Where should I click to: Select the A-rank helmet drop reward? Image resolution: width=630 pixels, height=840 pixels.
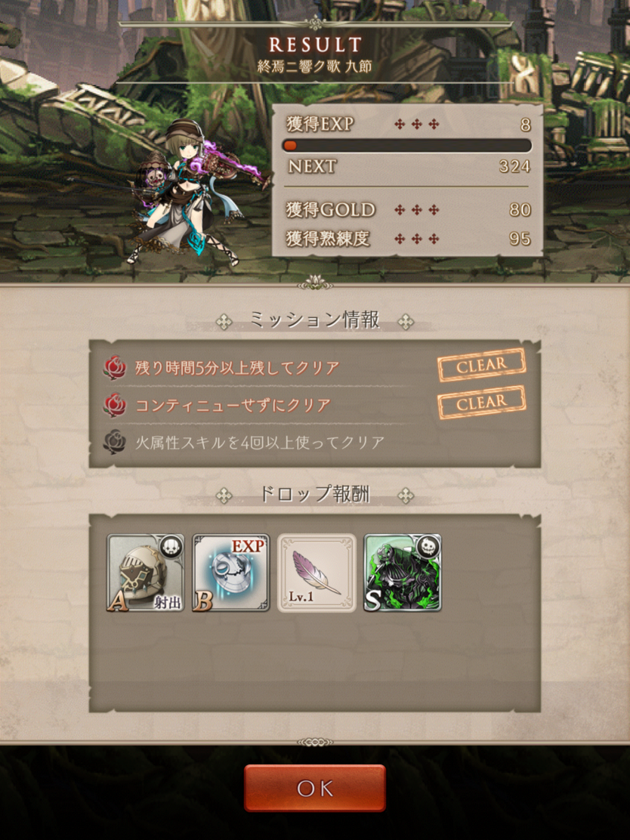(x=146, y=573)
